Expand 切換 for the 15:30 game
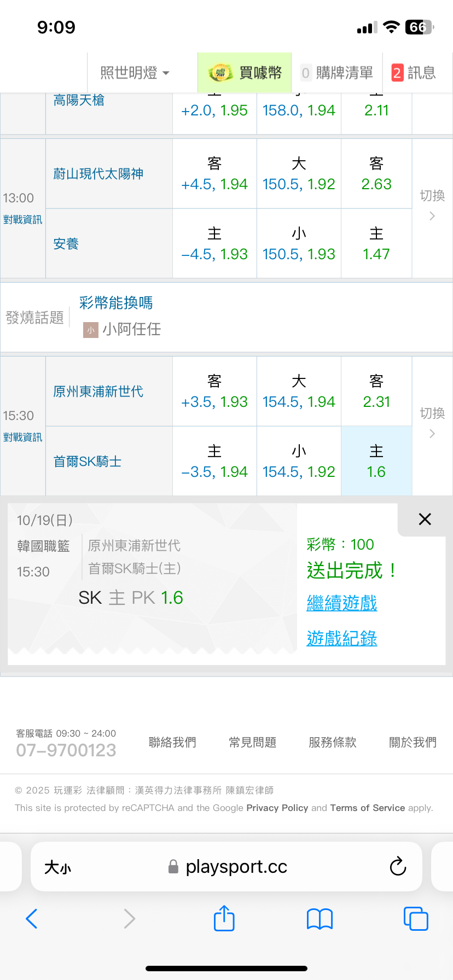The height and width of the screenshot is (980, 453). pos(432,422)
